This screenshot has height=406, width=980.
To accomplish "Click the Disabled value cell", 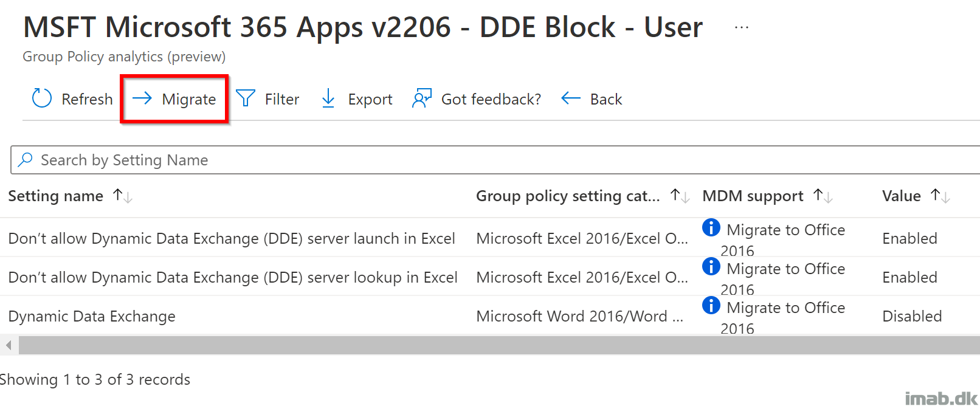I will 913,316.
